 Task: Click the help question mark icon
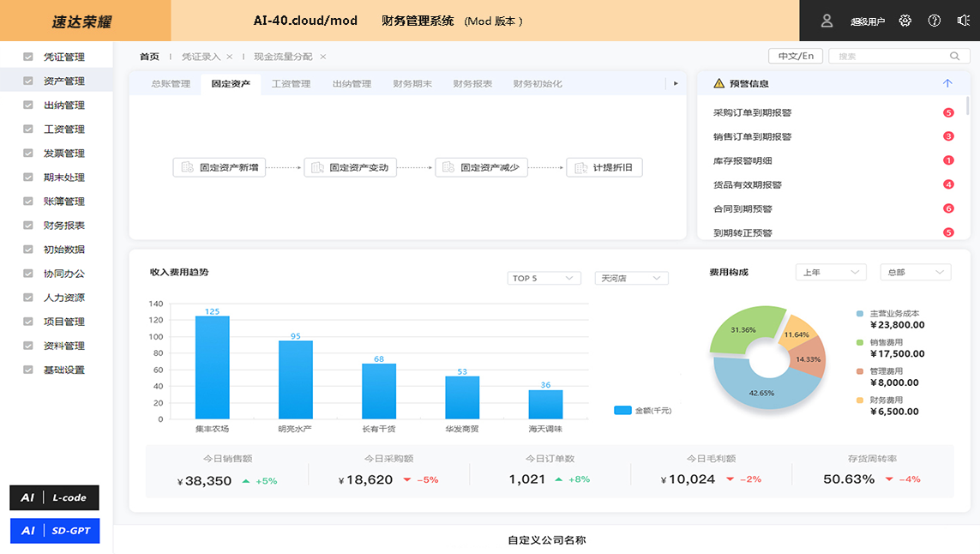[935, 21]
